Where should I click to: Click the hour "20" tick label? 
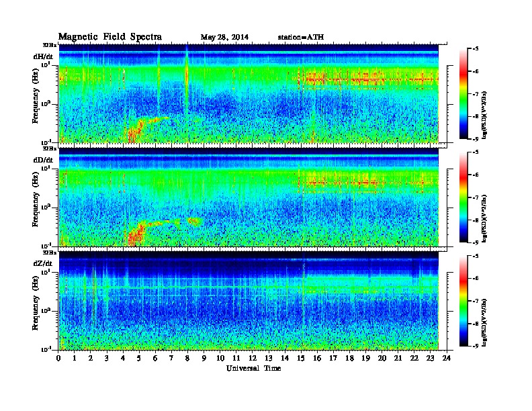(382, 359)
